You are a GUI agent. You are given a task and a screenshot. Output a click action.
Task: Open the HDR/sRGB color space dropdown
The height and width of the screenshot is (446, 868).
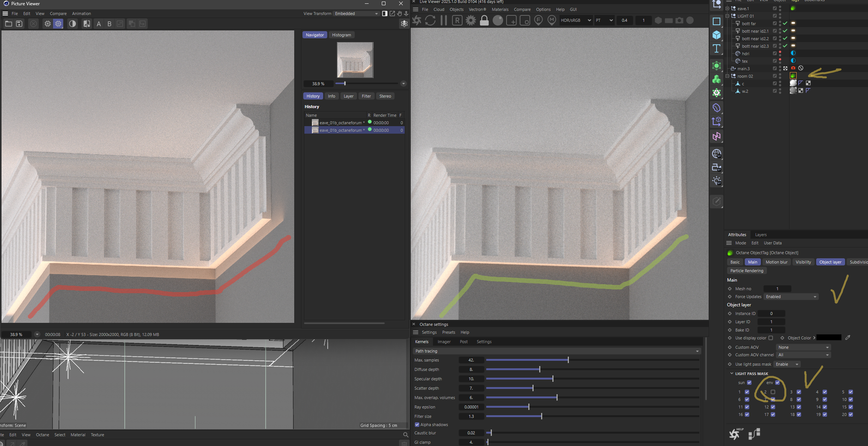(x=575, y=20)
